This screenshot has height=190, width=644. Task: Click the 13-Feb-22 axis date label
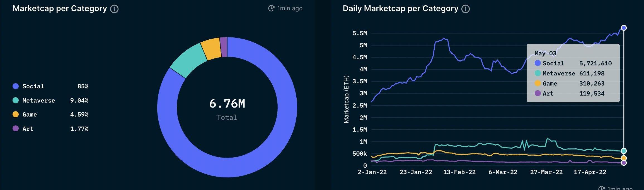(459, 172)
